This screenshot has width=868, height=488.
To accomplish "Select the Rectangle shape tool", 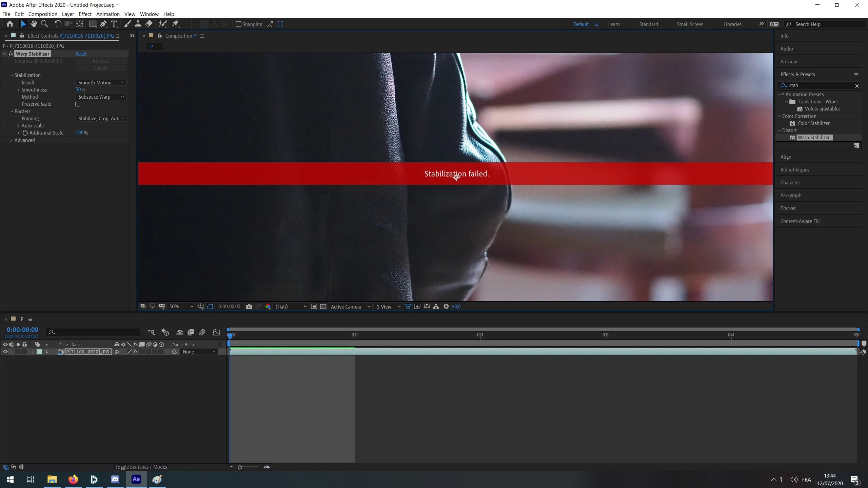I will [92, 24].
